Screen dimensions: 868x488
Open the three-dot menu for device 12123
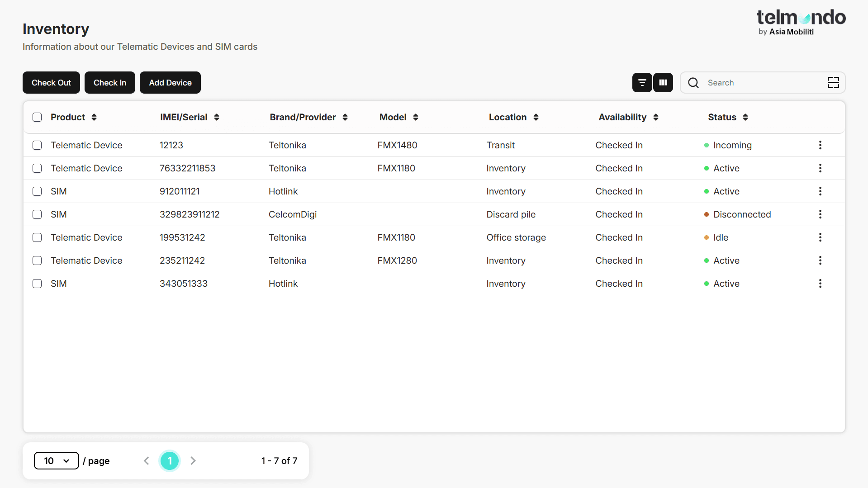(820, 145)
